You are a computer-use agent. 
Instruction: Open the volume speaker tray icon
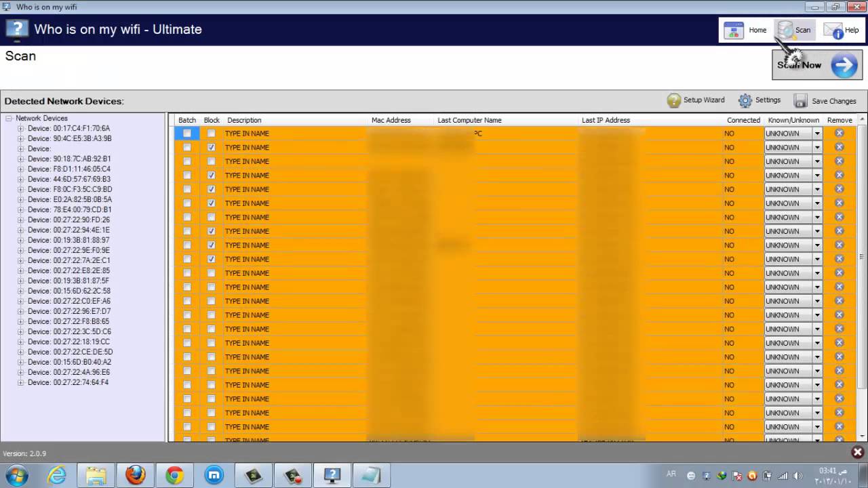click(797, 476)
